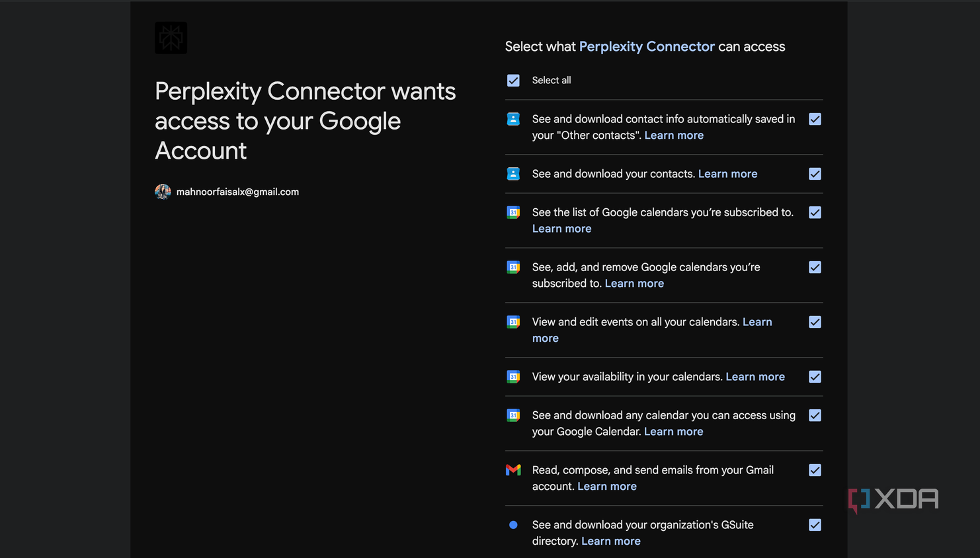Open Learn more for "View and edit events"
This screenshot has width=980, height=558.
coord(757,322)
